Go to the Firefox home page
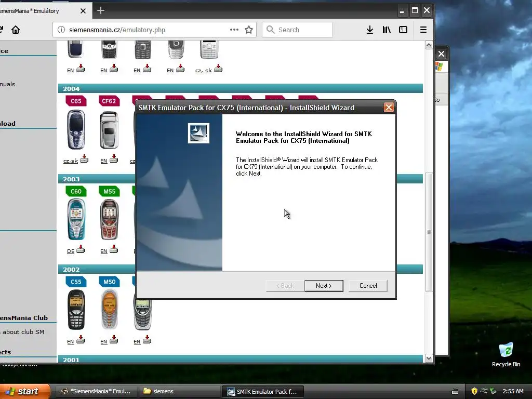Viewport: 532px width, 399px height. [x=16, y=30]
